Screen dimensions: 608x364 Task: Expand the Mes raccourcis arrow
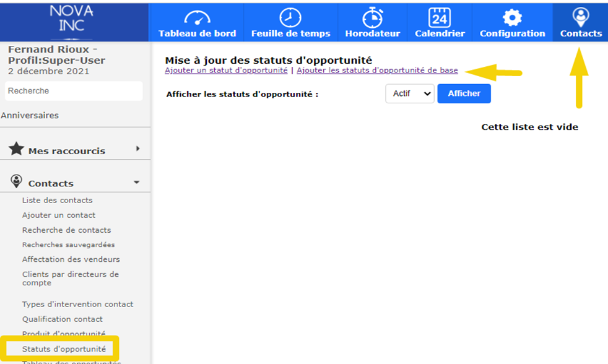pyautogui.click(x=137, y=149)
